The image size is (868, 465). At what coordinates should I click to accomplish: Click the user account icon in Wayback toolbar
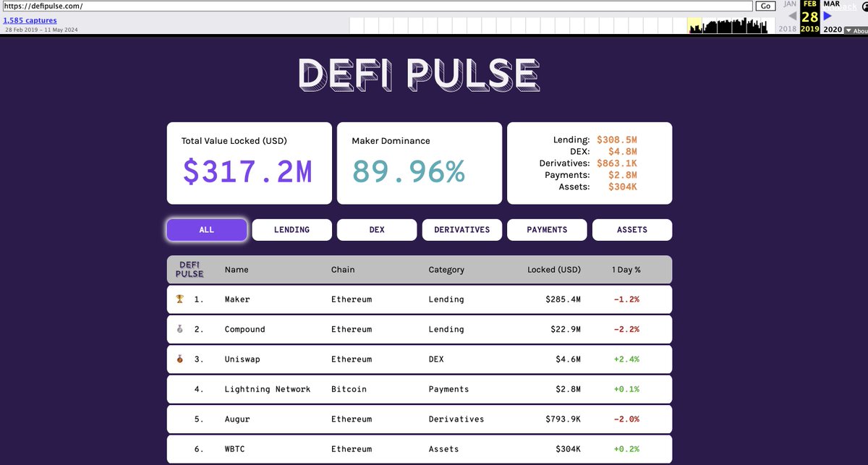pyautogui.click(x=864, y=5)
